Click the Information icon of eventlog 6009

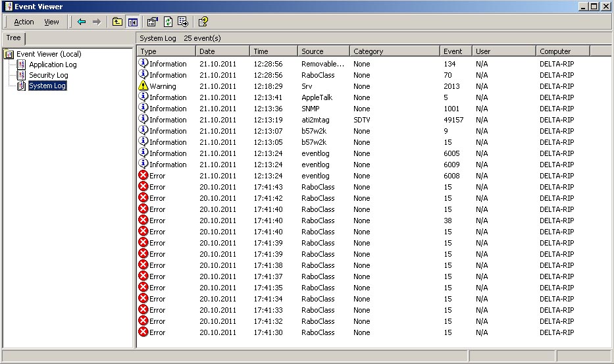143,164
